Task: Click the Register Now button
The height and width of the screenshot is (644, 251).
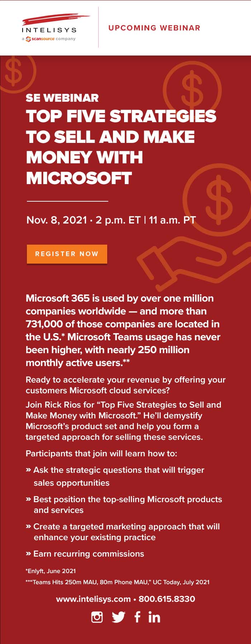Action: (67, 254)
